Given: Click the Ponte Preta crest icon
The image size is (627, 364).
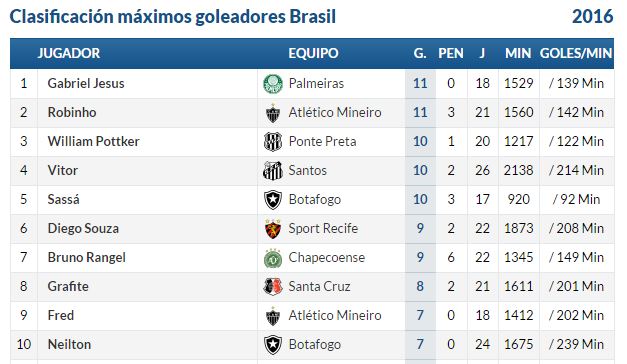Looking at the screenshot, I should (273, 142).
